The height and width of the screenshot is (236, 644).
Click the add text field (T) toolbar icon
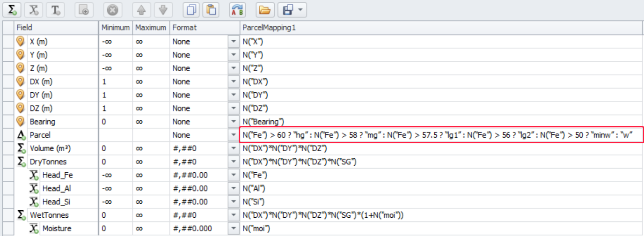(55, 9)
